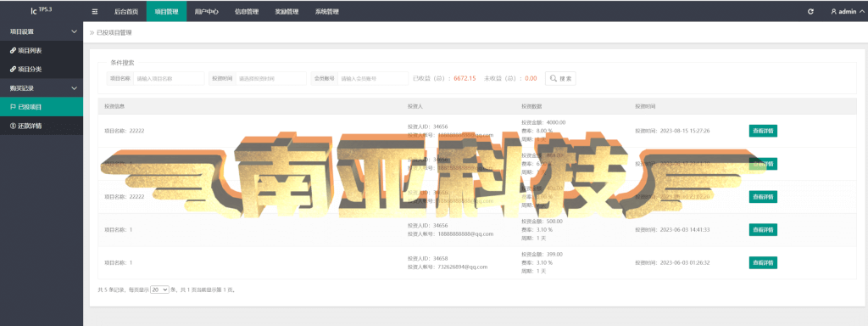View details for 2023-08-15 15:27:26 investment
Viewport: 868px width, 326px height.
[x=763, y=131]
